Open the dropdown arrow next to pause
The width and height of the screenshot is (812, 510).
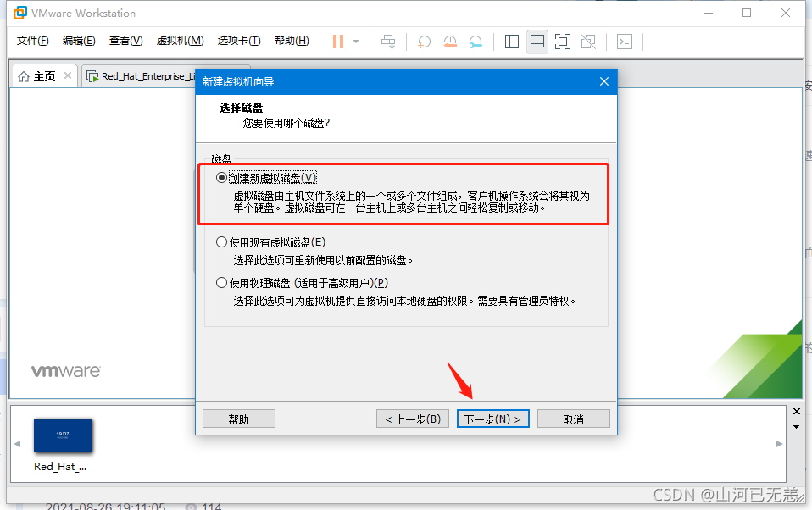pos(356,42)
